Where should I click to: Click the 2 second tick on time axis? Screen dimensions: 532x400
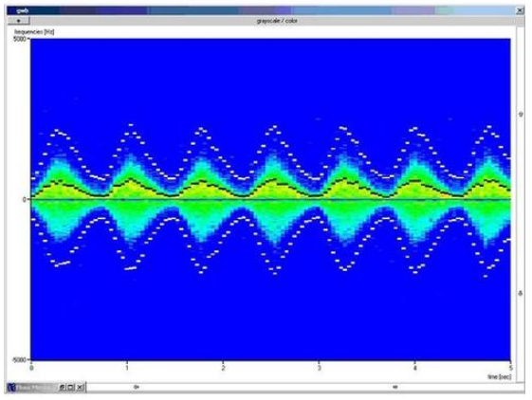[223, 368]
